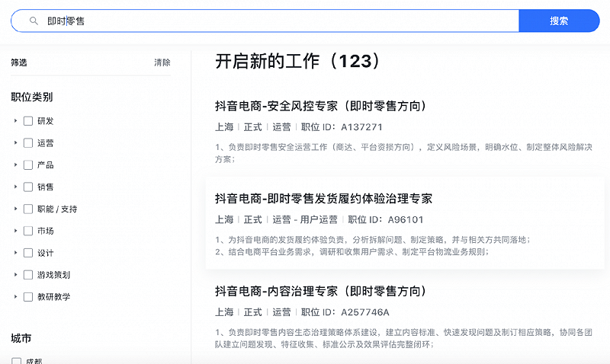Expand the 游戏策划 category arrow
The image size is (610, 364).
[15, 275]
